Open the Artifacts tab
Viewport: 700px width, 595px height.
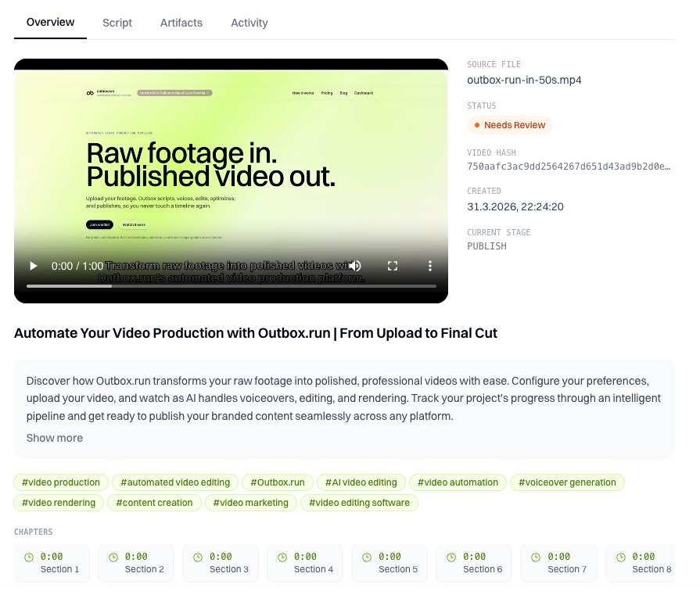[181, 23]
